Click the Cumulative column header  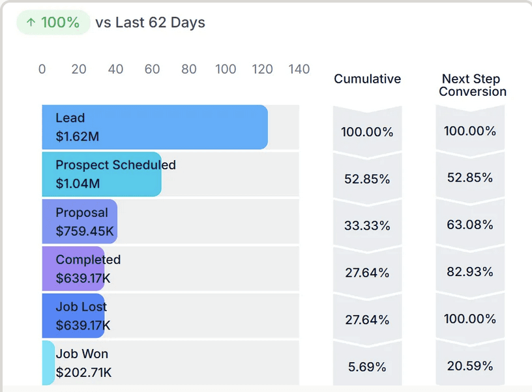pyautogui.click(x=368, y=79)
